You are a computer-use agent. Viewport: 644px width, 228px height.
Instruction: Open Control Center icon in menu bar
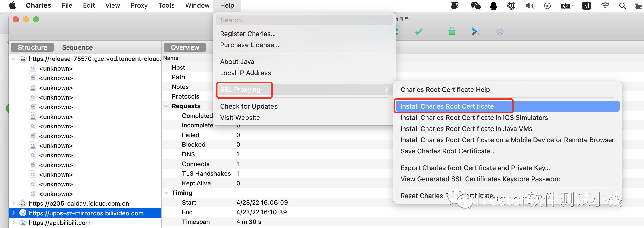pyautogui.click(x=638, y=6)
